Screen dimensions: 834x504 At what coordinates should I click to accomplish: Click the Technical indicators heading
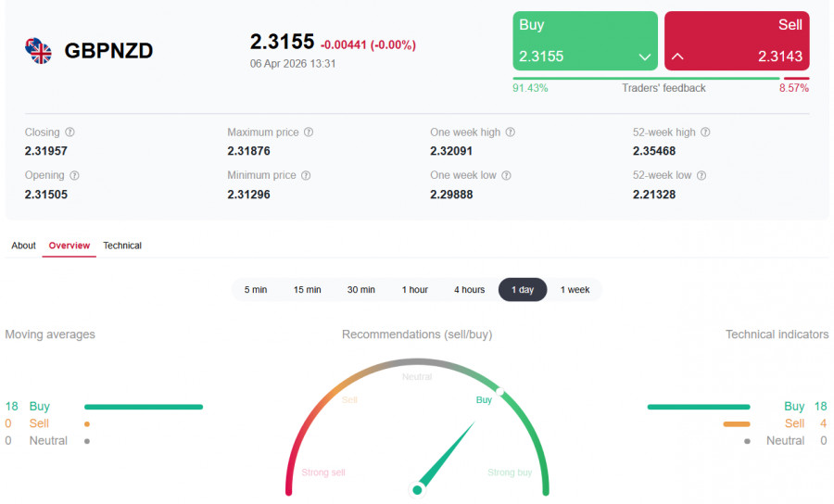tap(777, 334)
